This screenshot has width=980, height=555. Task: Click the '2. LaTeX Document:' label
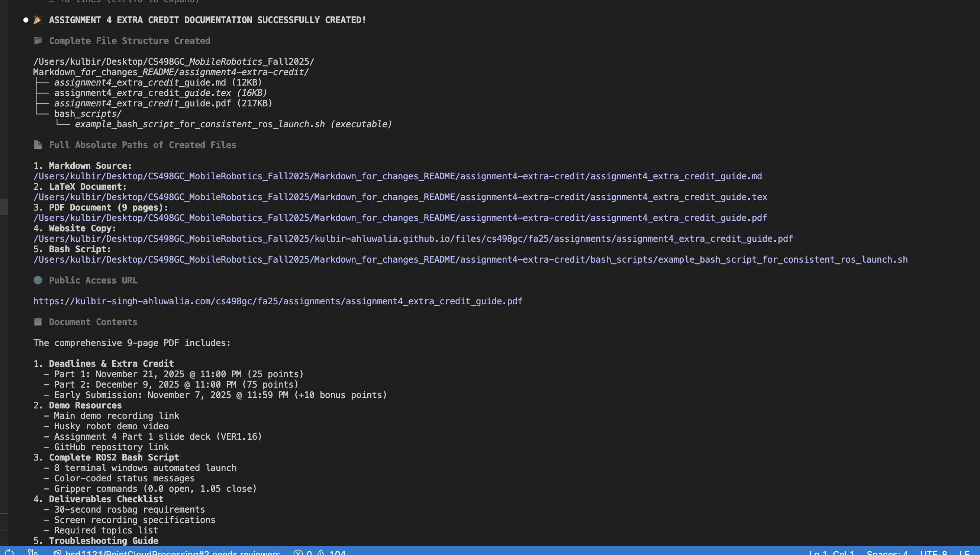tap(80, 187)
